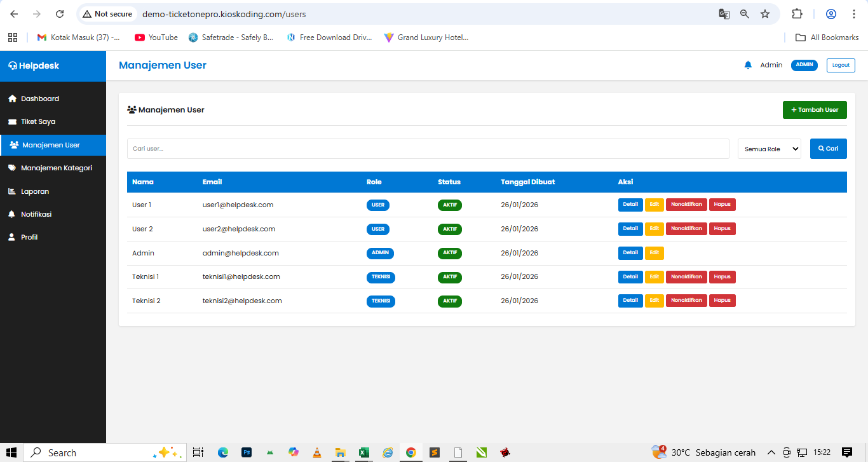Click Nonaktifkan for Teknisi 1

click(686, 276)
